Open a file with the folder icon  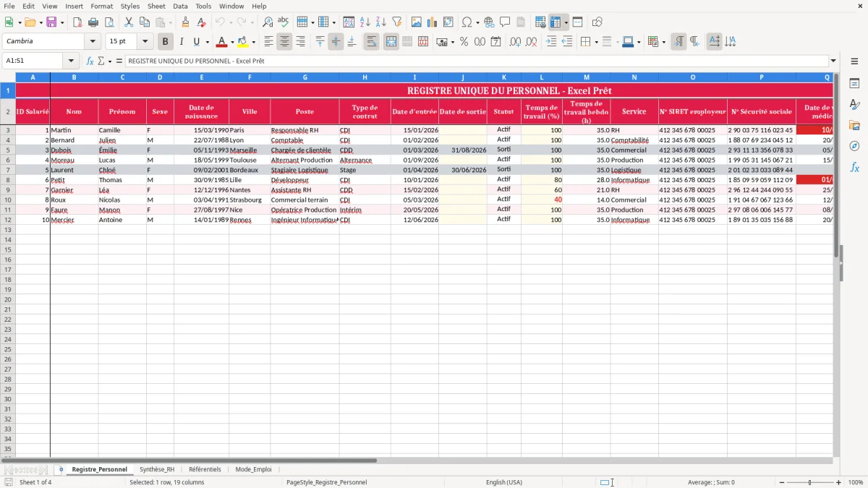click(30, 22)
